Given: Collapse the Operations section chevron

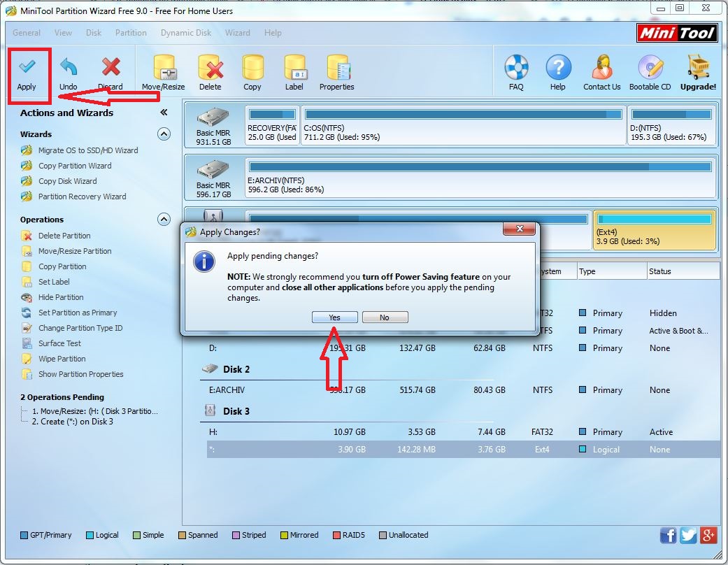Looking at the screenshot, I should coord(164,220).
